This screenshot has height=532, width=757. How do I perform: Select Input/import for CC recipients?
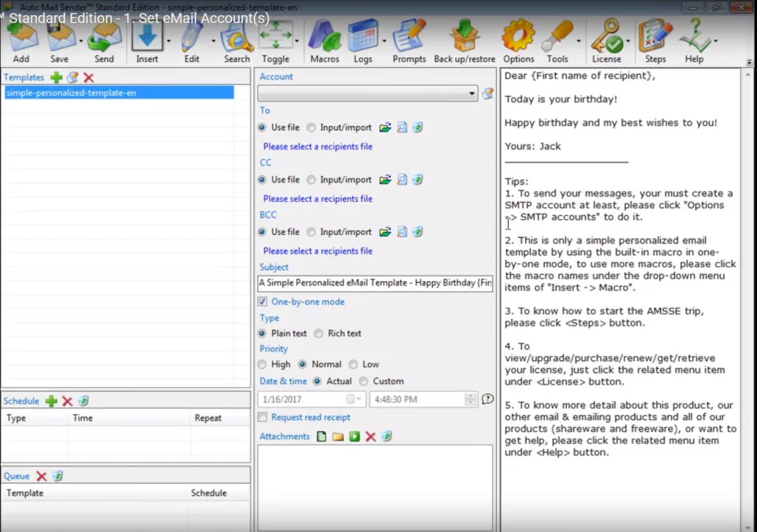point(311,180)
